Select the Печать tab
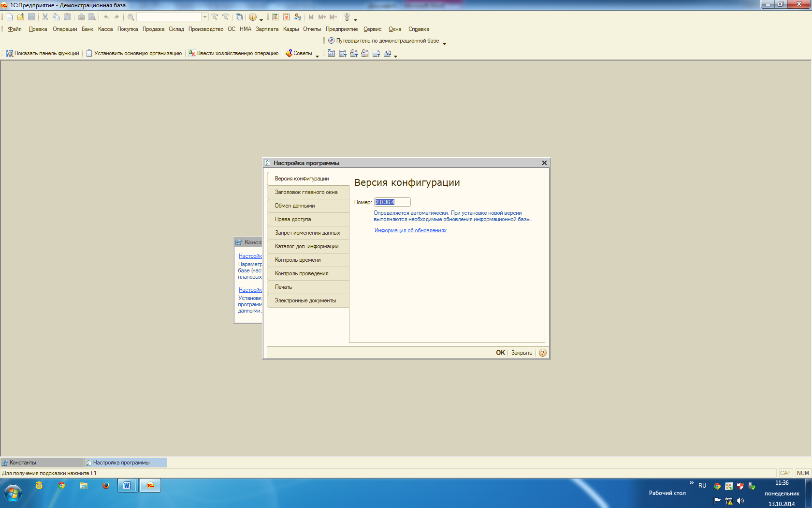Image resolution: width=812 pixels, height=508 pixels. pyautogui.click(x=308, y=287)
